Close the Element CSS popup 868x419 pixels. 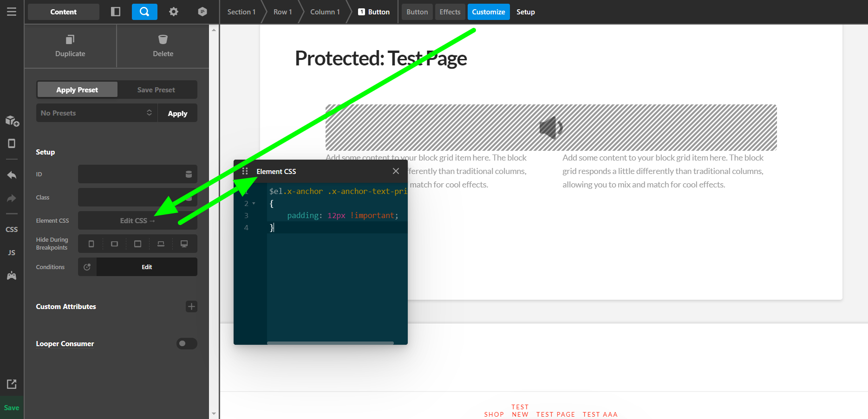(396, 171)
